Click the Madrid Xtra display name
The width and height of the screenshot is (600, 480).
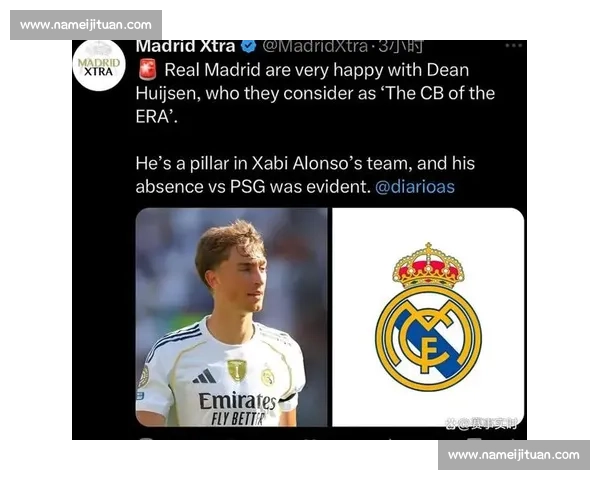click(185, 46)
